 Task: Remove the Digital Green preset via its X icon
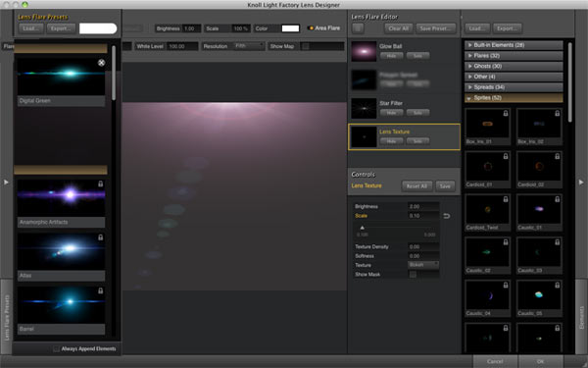coord(101,63)
